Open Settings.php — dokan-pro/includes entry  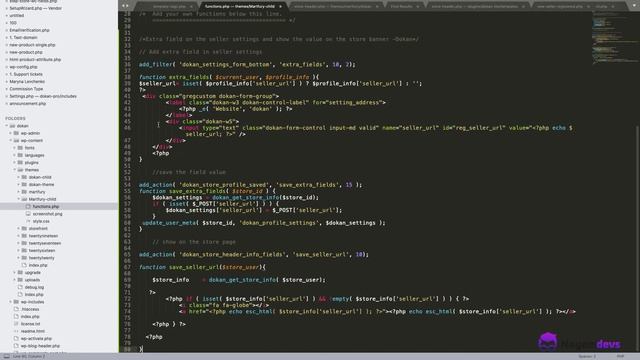coord(43,96)
